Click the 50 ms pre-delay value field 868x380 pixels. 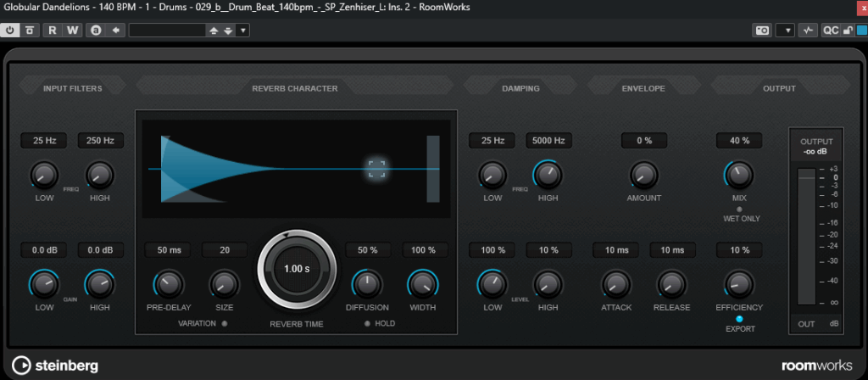(x=169, y=250)
